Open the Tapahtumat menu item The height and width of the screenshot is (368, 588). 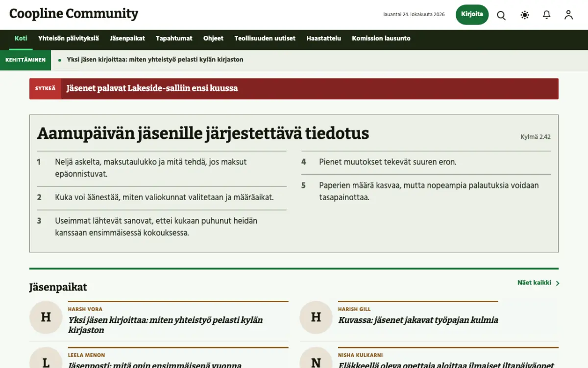[174, 38]
